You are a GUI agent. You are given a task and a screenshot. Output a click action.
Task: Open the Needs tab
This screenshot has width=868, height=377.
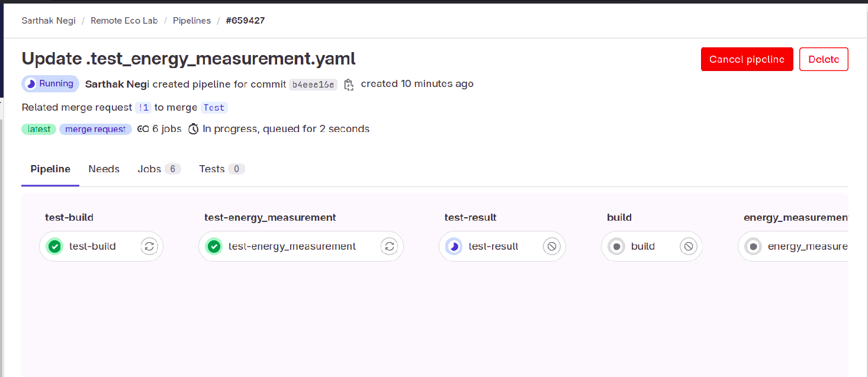[x=104, y=169]
